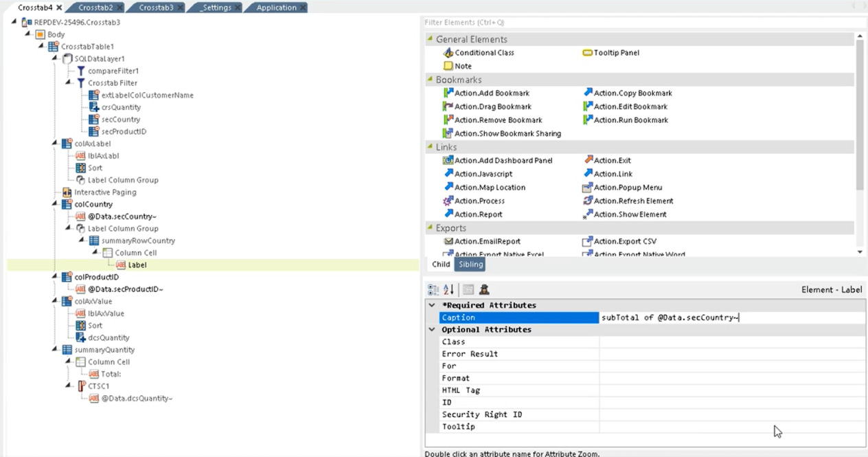Switch to the Crosstab3 tab

tap(156, 8)
